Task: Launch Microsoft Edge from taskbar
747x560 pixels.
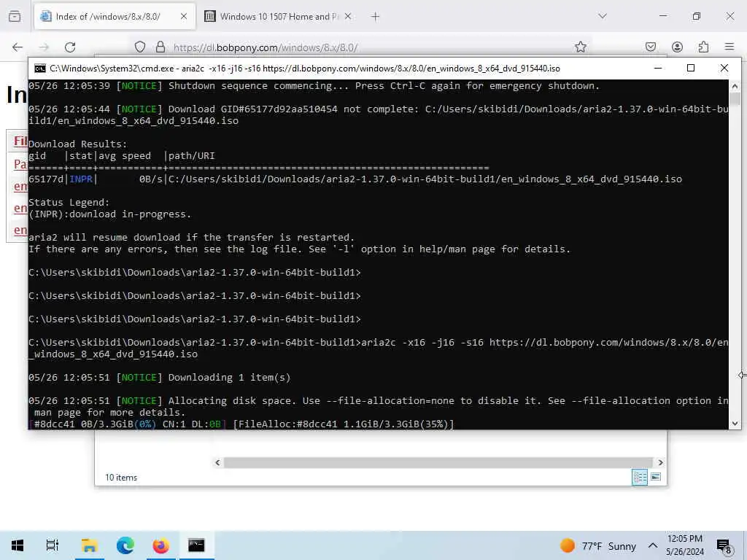Action: point(125,545)
